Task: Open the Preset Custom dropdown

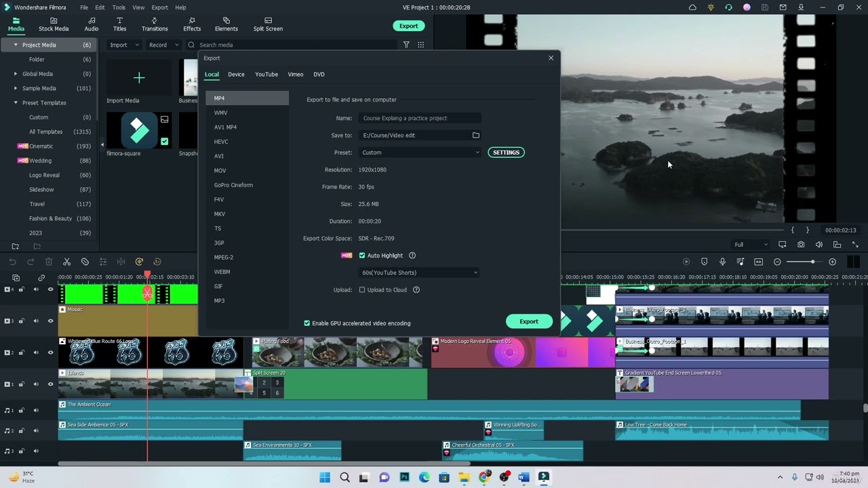Action: coord(420,152)
